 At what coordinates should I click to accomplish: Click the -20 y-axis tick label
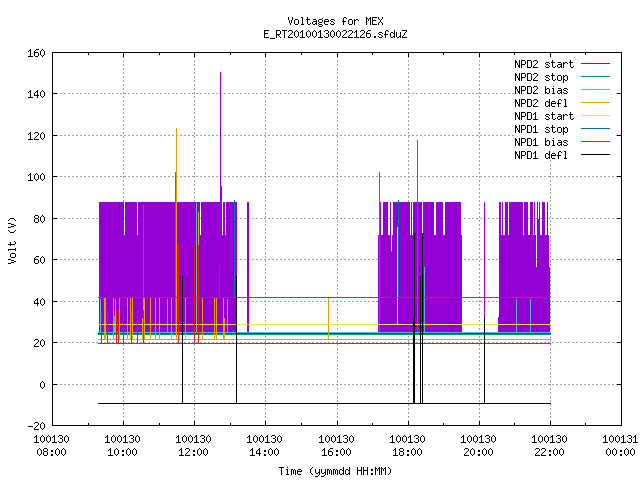click(x=36, y=426)
